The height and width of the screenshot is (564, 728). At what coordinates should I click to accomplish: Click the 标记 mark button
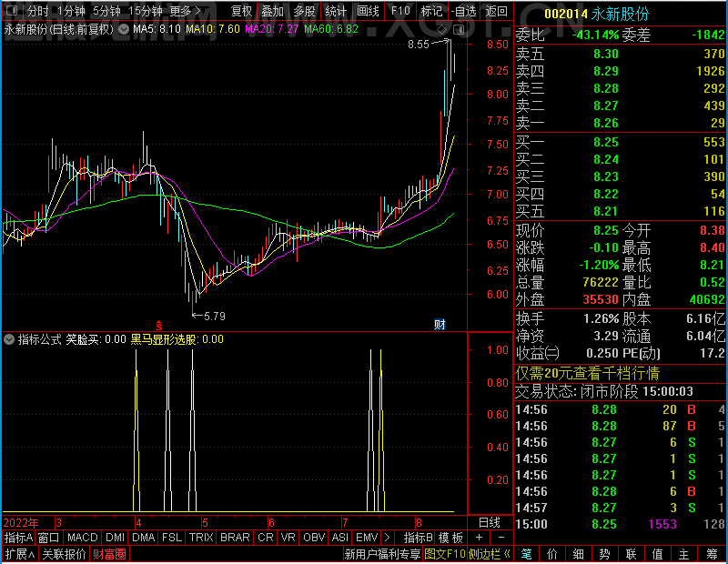click(431, 10)
